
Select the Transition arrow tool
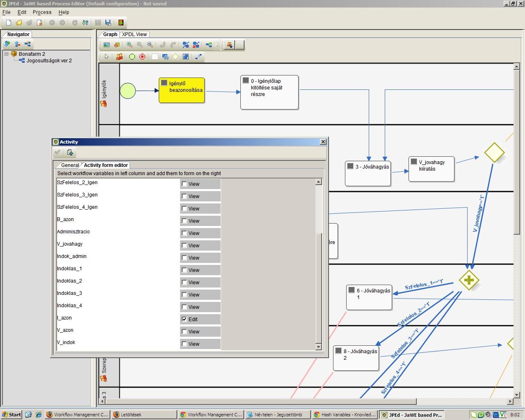coord(199,57)
